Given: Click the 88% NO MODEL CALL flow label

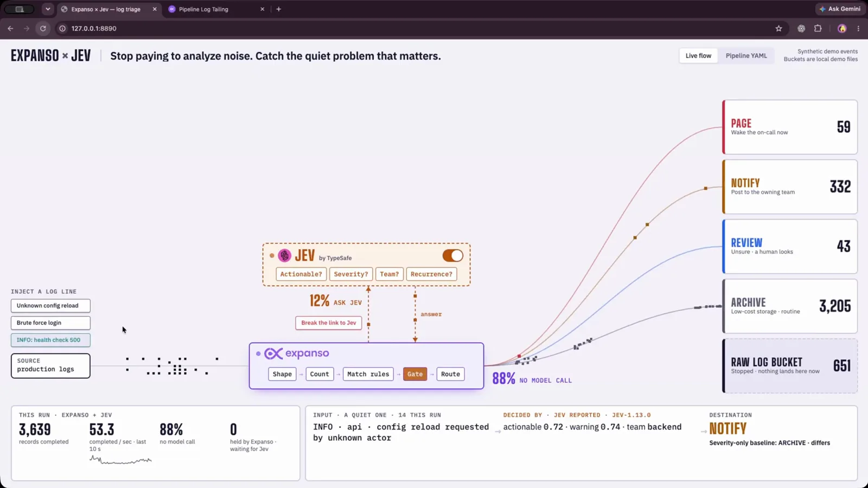Looking at the screenshot, I should tap(532, 378).
